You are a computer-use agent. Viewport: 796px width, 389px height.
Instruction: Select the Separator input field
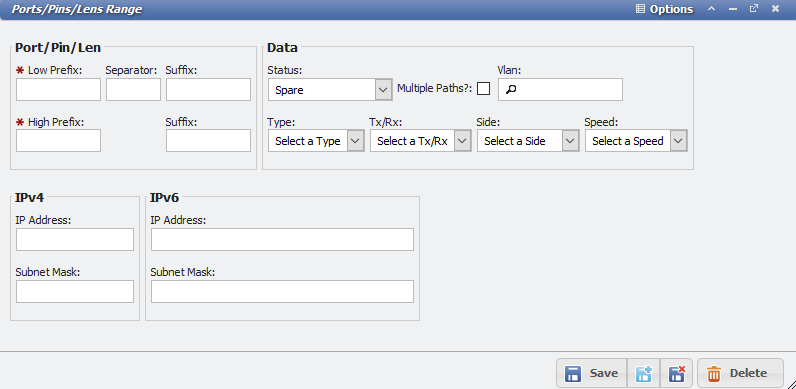[134, 89]
